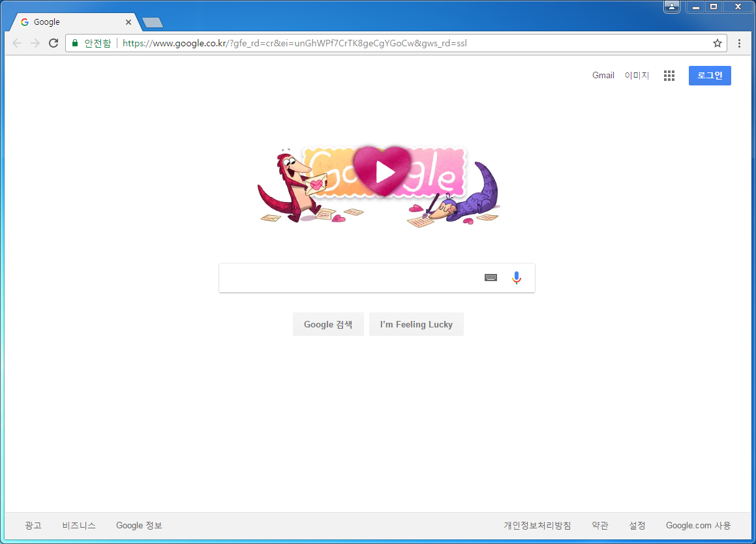Open the Google apps grid
Image resolution: width=756 pixels, height=544 pixels.
669,75
